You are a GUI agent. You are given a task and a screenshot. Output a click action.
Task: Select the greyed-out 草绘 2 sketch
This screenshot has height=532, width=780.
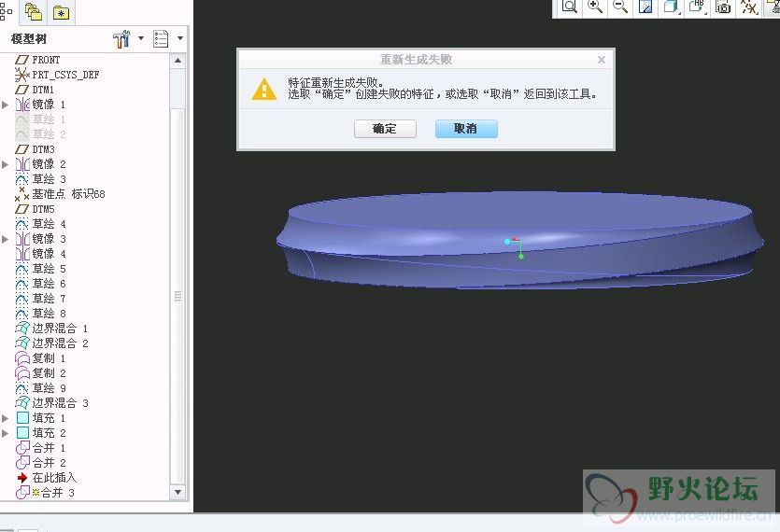pos(41,134)
